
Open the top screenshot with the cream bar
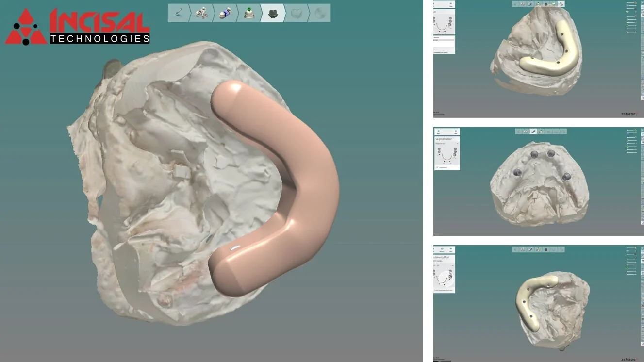click(539, 59)
